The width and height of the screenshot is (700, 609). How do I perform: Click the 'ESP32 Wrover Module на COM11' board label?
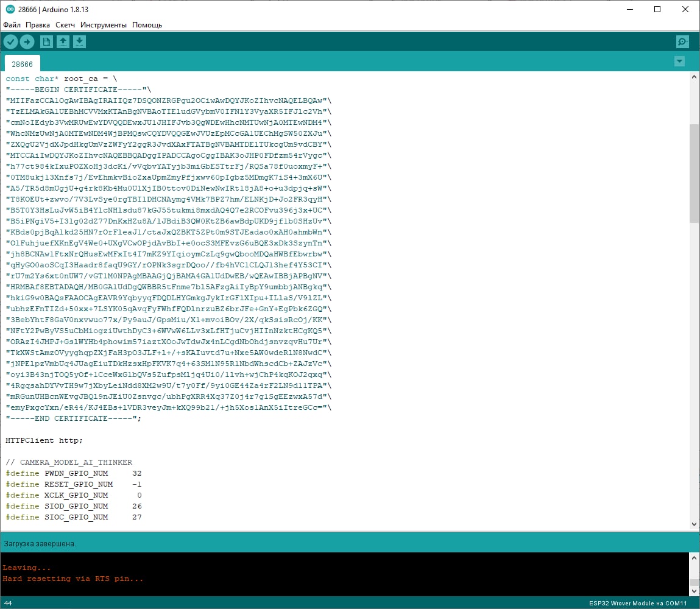638,603
